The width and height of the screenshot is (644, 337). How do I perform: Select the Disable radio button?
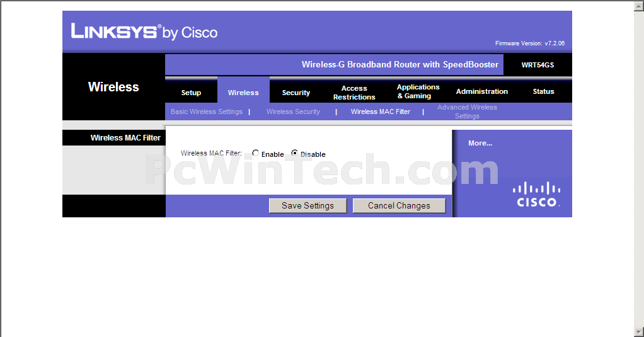point(294,153)
